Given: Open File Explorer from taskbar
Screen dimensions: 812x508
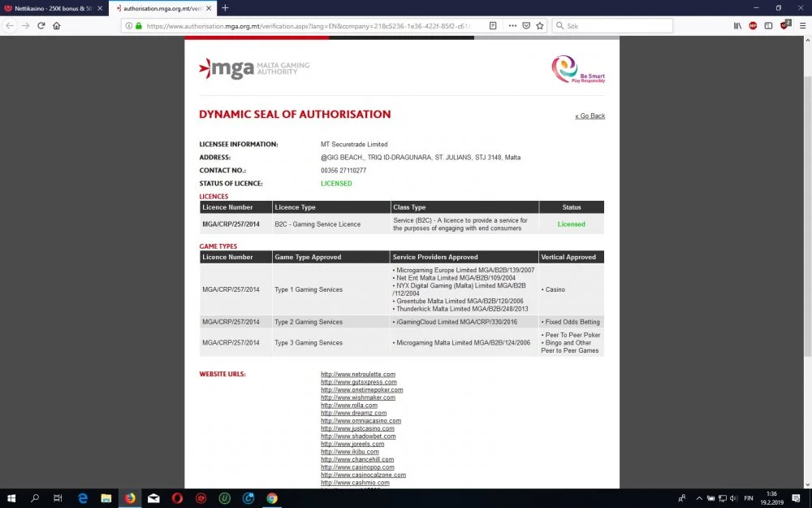Looking at the screenshot, I should 106,498.
